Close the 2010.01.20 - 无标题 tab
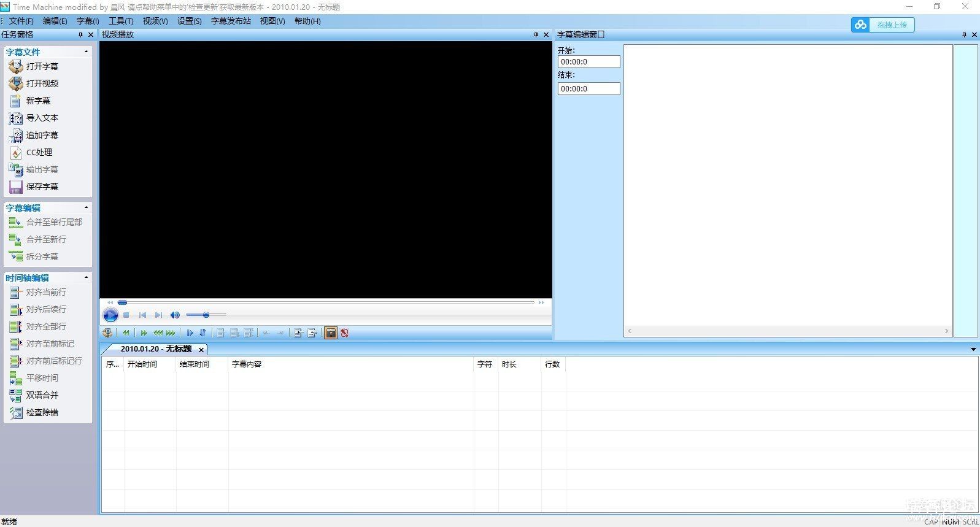 click(x=201, y=350)
